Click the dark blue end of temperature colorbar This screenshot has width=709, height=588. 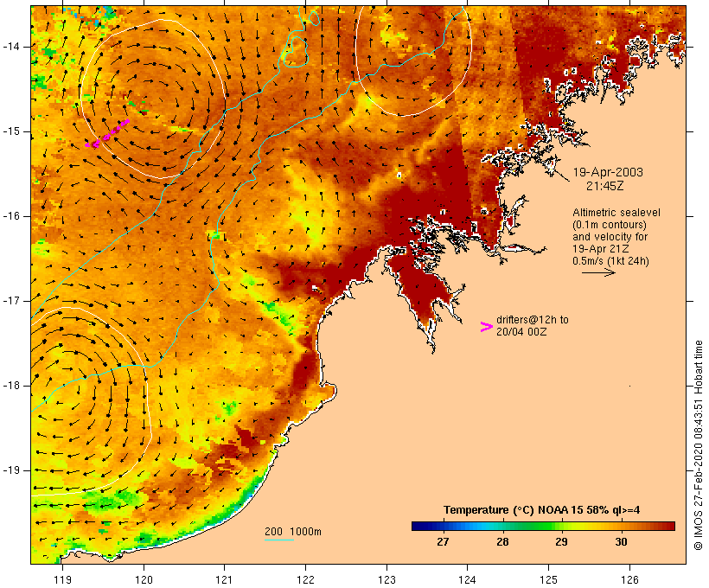point(418,526)
